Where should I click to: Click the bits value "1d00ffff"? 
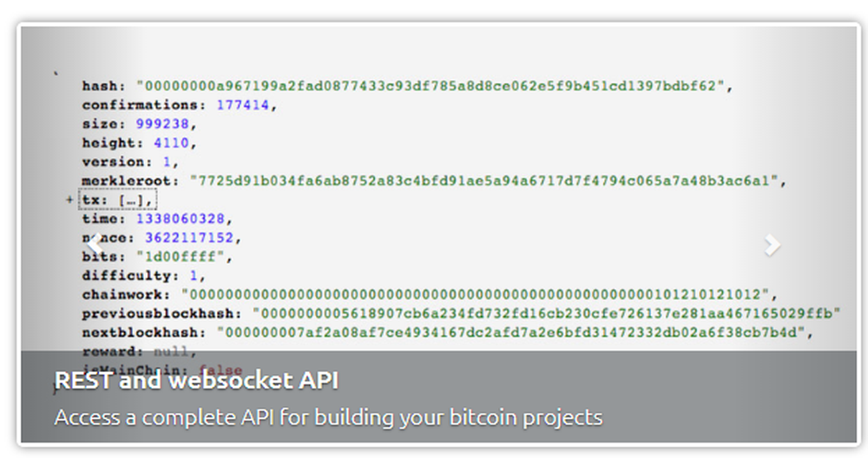click(184, 257)
